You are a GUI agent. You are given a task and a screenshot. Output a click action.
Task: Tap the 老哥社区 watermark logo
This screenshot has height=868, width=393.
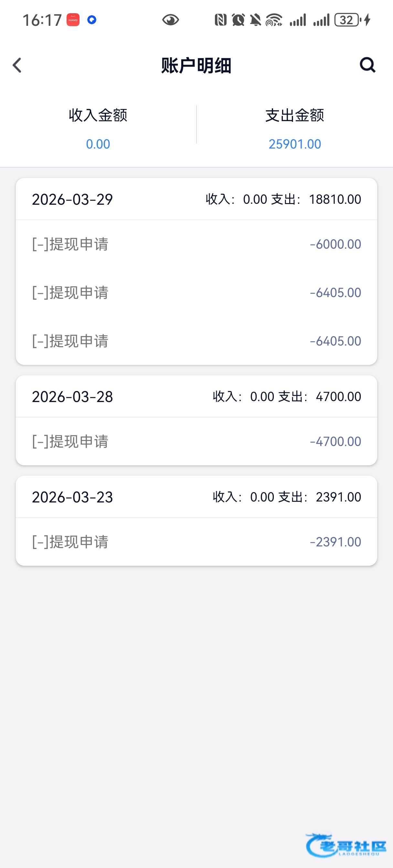346,845
